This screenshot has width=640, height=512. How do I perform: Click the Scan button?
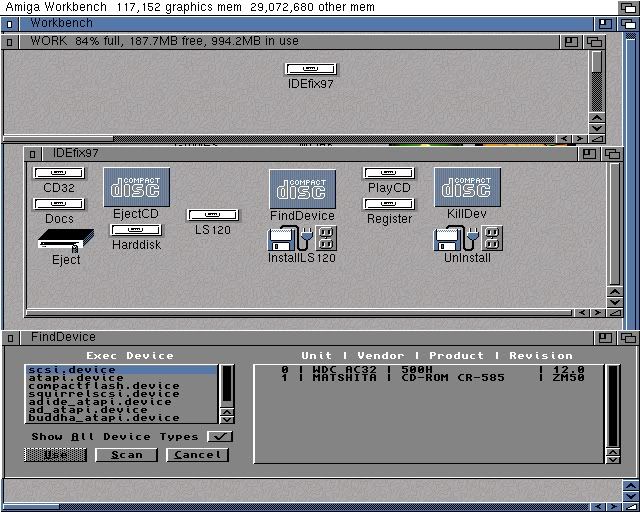coord(127,455)
